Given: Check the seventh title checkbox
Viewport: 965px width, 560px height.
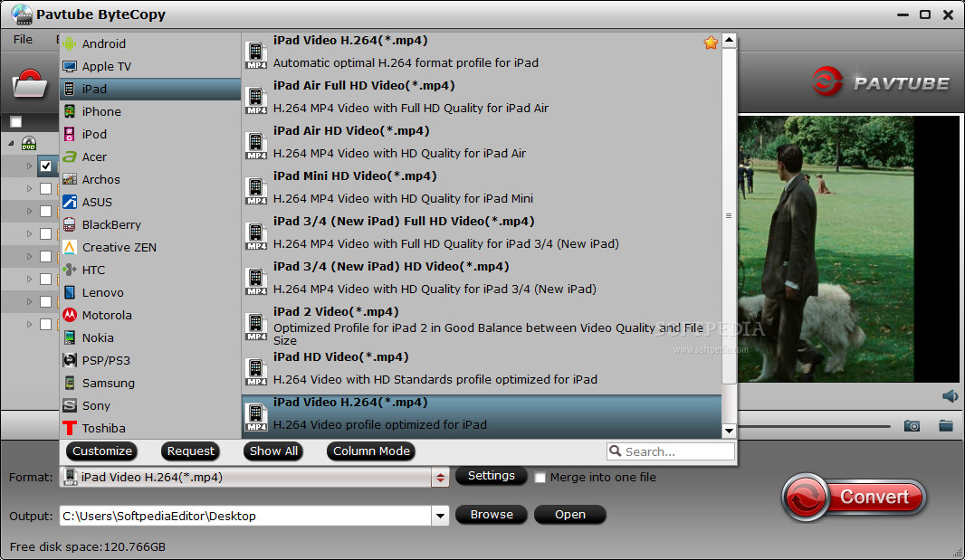Looking at the screenshot, I should tap(45, 301).
